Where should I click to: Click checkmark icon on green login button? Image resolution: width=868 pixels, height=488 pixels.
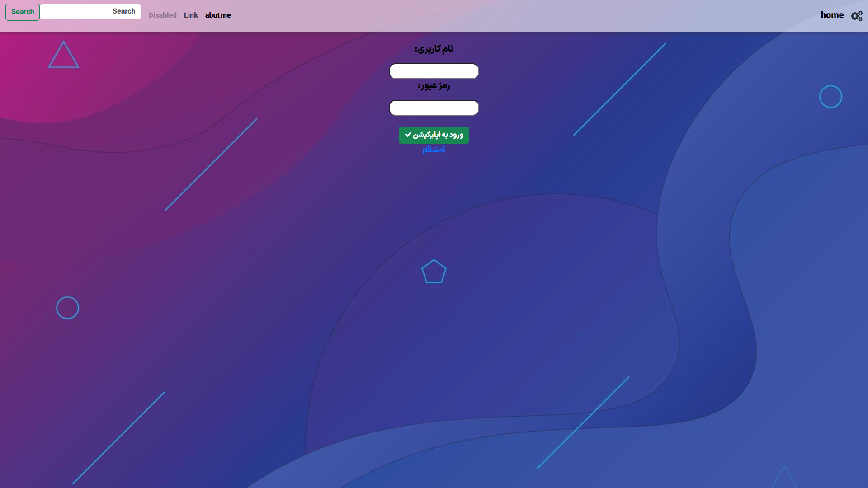point(408,135)
